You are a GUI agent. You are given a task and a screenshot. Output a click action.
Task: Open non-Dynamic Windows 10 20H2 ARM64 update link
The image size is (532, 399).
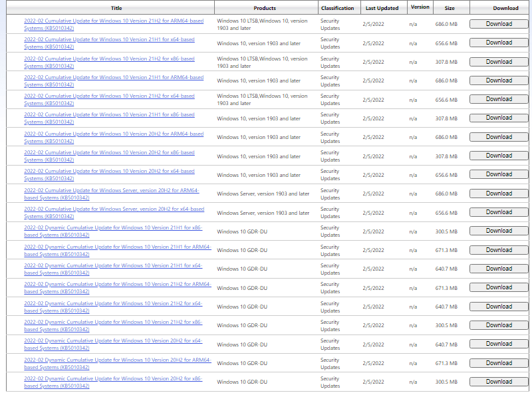114,138
